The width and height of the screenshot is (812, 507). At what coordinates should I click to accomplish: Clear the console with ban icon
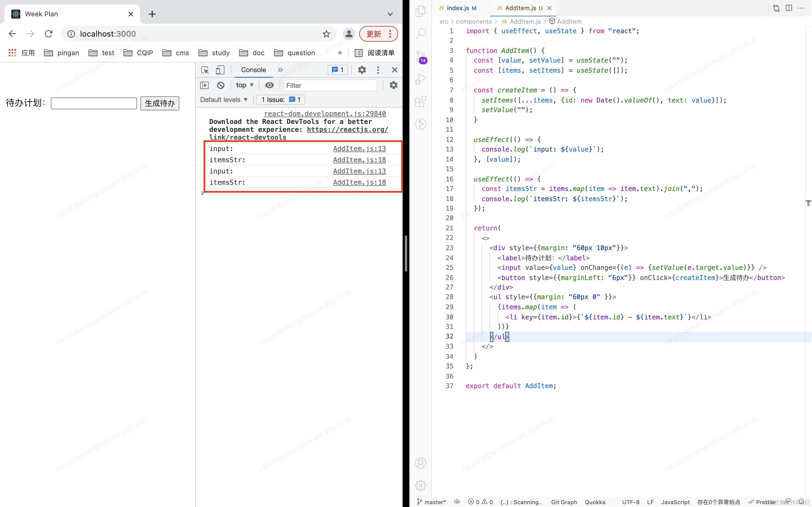(x=220, y=85)
